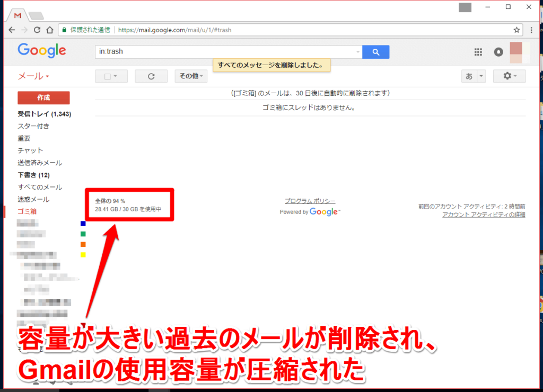The height and width of the screenshot is (392, 543).
Task: Click the in:trash search field
Action: [225, 52]
